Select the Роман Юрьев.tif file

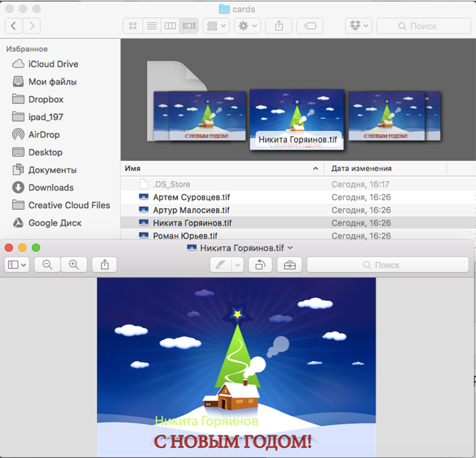pyautogui.click(x=298, y=235)
